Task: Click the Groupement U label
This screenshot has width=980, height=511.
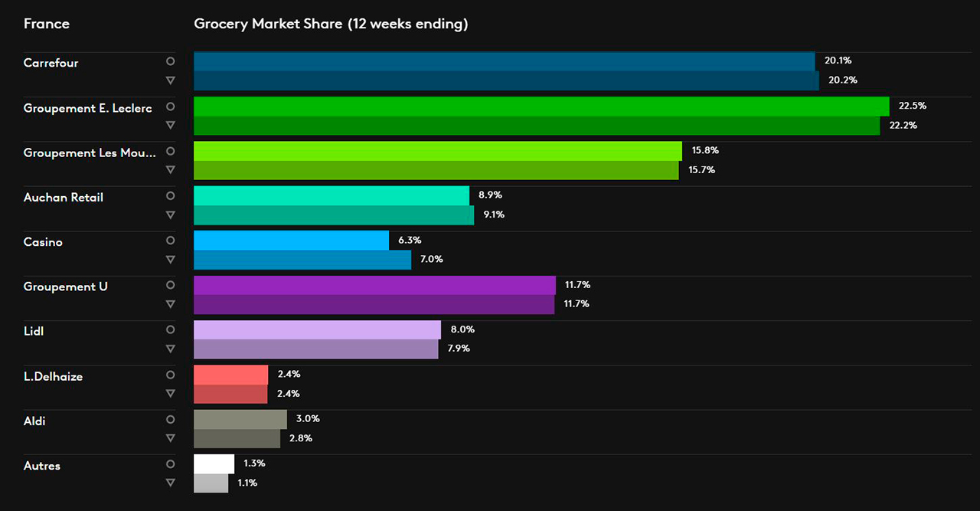Action: (x=65, y=286)
